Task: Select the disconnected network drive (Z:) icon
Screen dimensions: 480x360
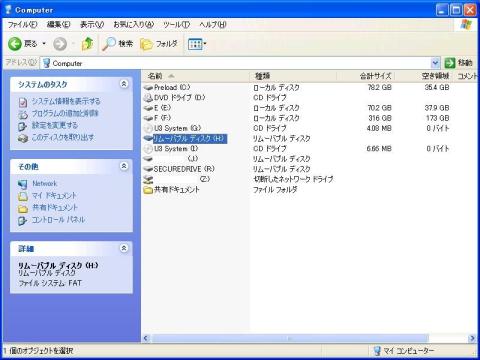Action: click(148, 180)
